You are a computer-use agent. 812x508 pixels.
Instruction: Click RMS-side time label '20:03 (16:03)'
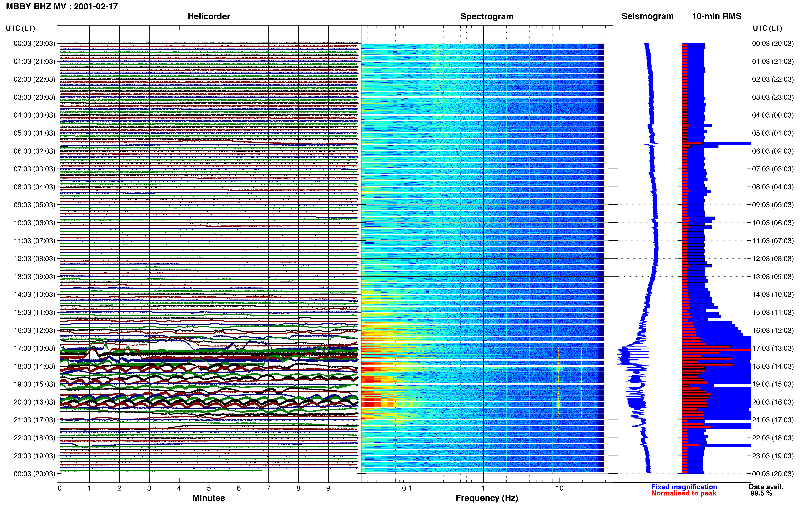coord(773,402)
